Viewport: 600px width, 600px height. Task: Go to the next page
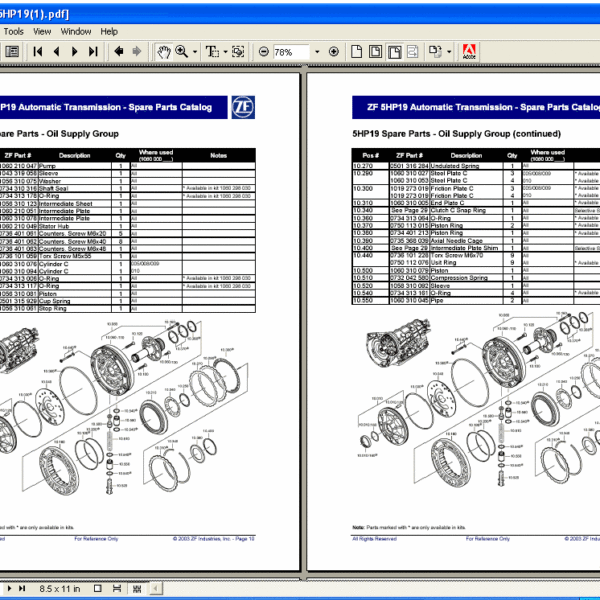pos(75,51)
